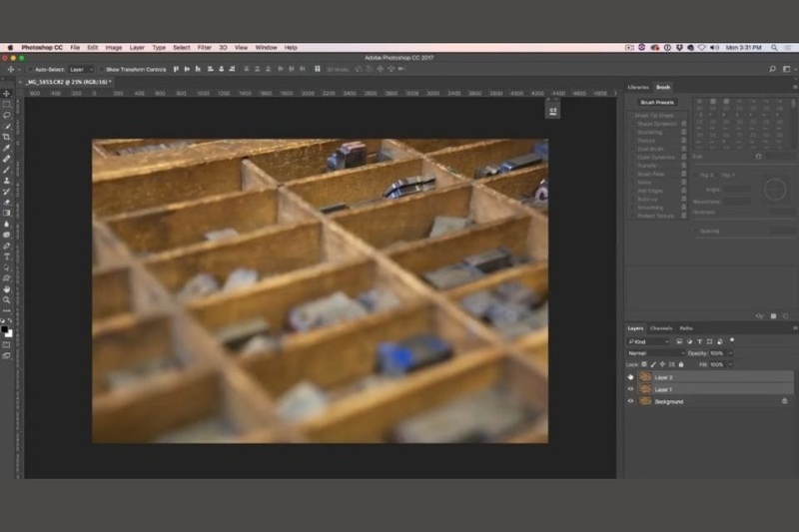
Task: Click Auto-Align Layers button
Action: click(x=317, y=69)
